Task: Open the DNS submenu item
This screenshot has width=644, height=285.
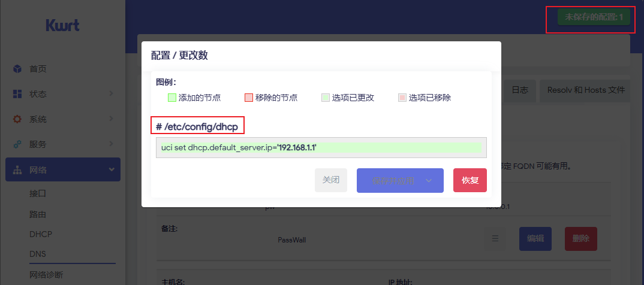Action: pos(38,254)
